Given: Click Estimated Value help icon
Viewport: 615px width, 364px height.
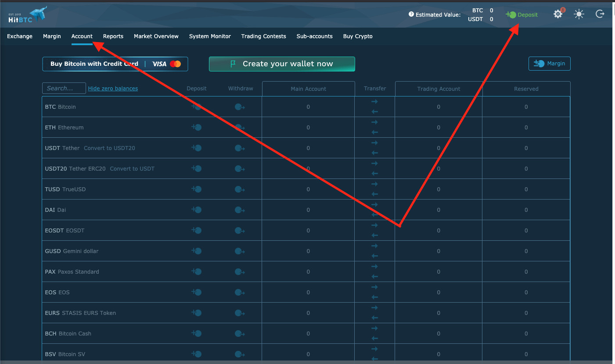Looking at the screenshot, I should 411,14.
